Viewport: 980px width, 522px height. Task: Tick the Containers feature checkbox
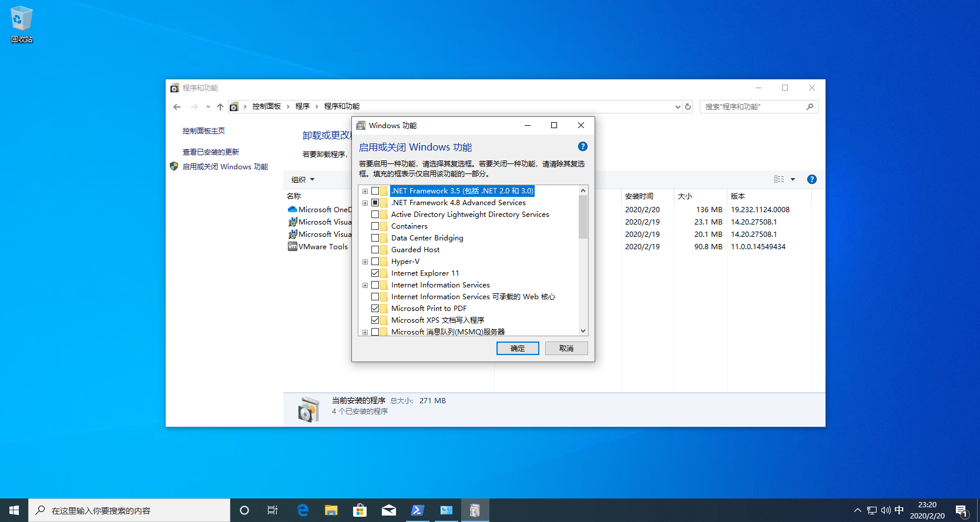[375, 226]
